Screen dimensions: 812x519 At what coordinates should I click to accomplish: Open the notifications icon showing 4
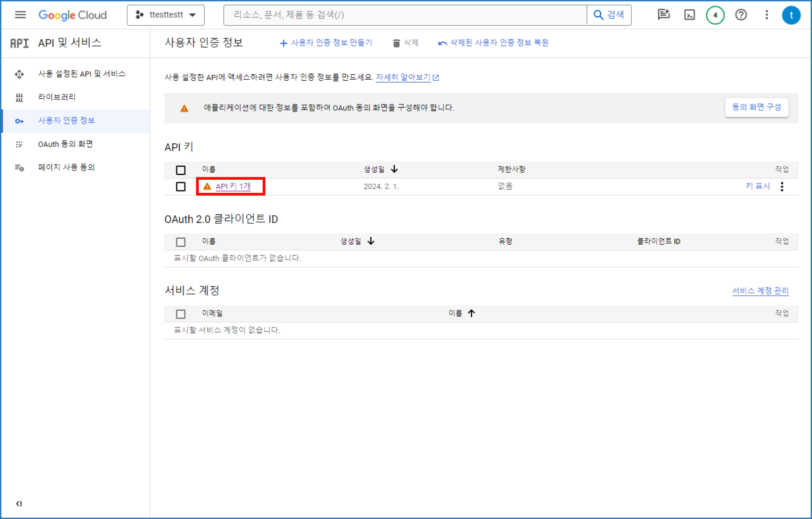(x=715, y=15)
